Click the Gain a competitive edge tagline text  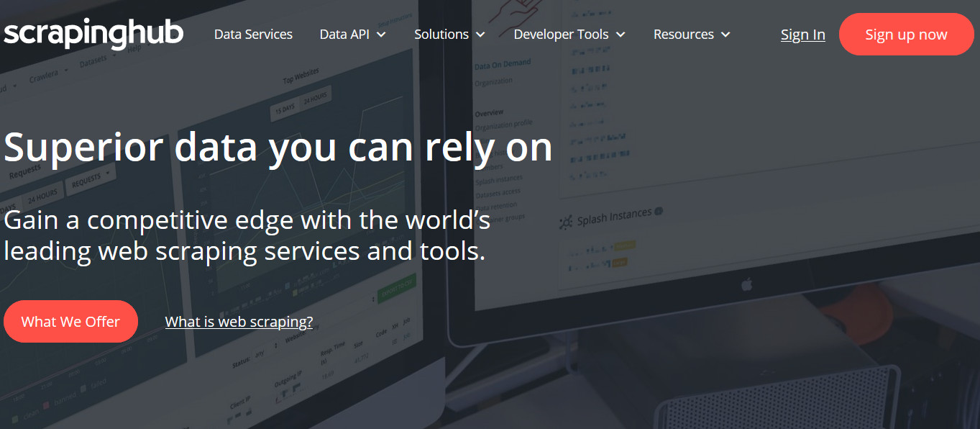(247, 235)
